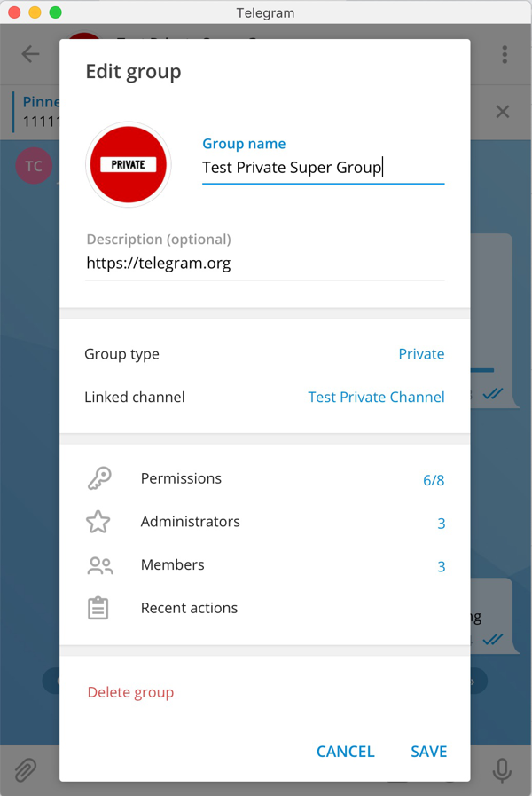
Task: Click the Group name text field
Action: (x=323, y=167)
